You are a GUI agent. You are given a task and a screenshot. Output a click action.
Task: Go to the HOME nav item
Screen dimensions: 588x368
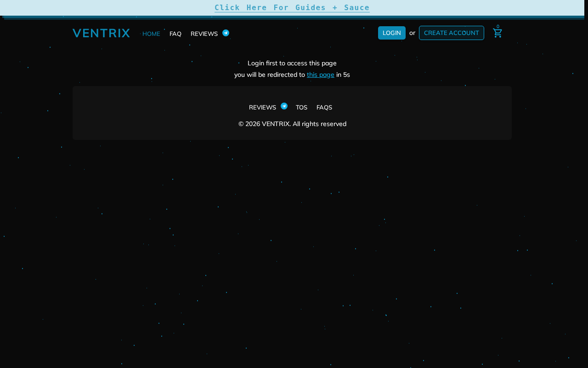click(151, 34)
